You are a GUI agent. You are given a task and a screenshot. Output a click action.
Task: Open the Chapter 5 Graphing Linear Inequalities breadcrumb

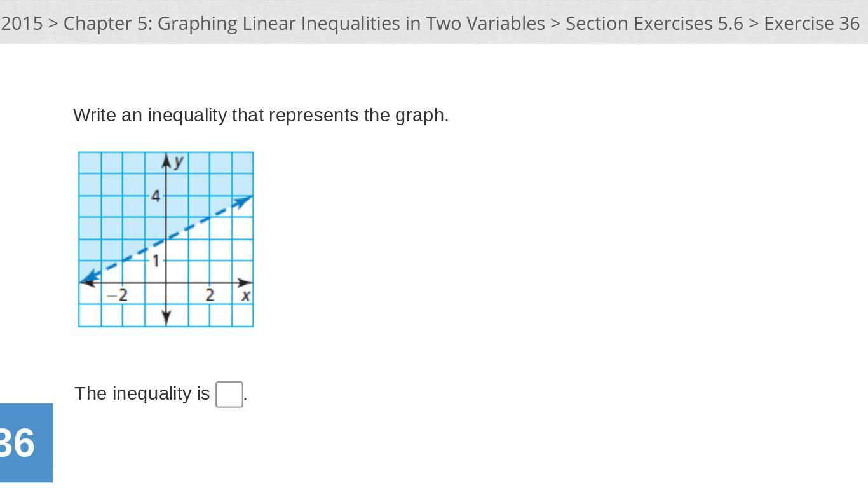click(x=304, y=24)
